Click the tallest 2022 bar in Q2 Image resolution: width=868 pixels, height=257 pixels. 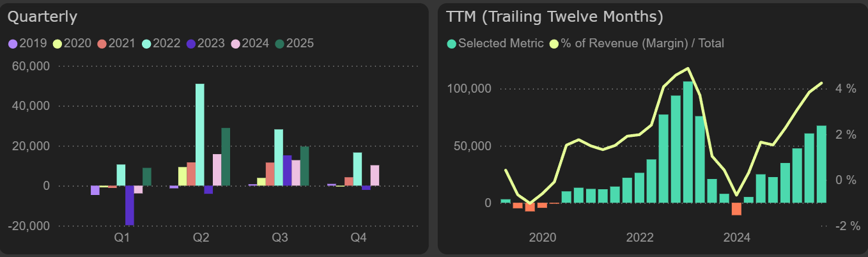(200, 134)
